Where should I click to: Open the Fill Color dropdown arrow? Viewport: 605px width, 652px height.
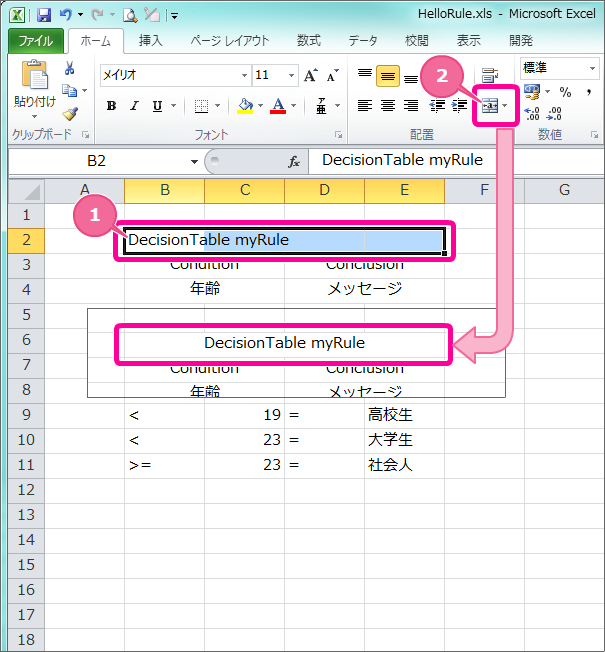coord(261,106)
